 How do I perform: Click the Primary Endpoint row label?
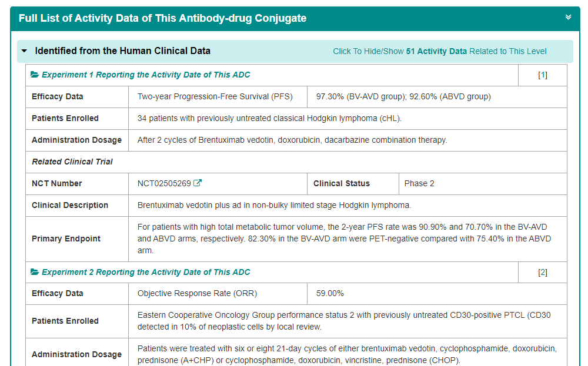tap(66, 239)
